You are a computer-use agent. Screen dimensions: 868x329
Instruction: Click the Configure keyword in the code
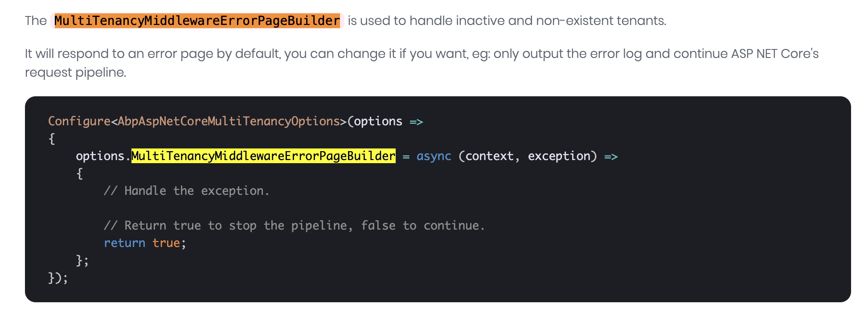pos(79,121)
